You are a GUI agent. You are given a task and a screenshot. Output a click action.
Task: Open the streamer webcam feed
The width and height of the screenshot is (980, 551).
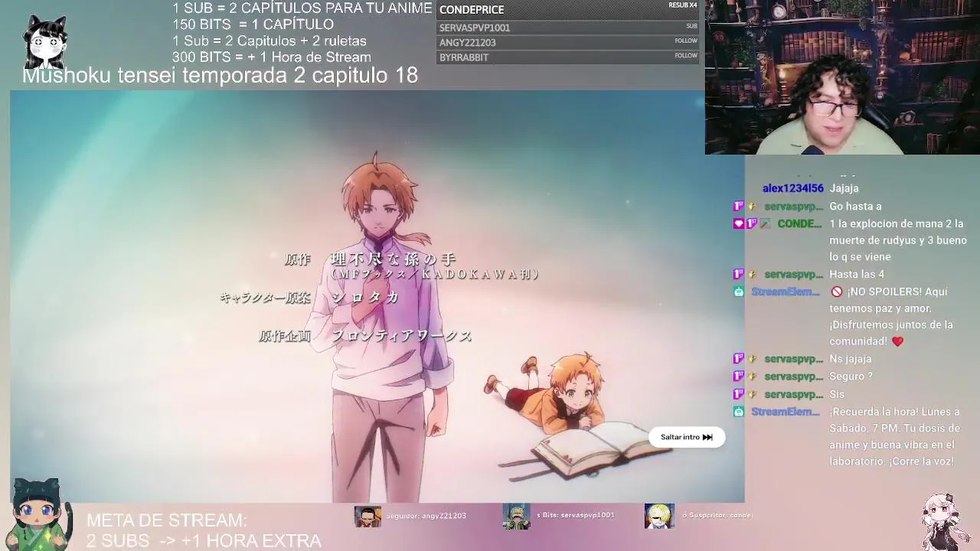(842, 77)
